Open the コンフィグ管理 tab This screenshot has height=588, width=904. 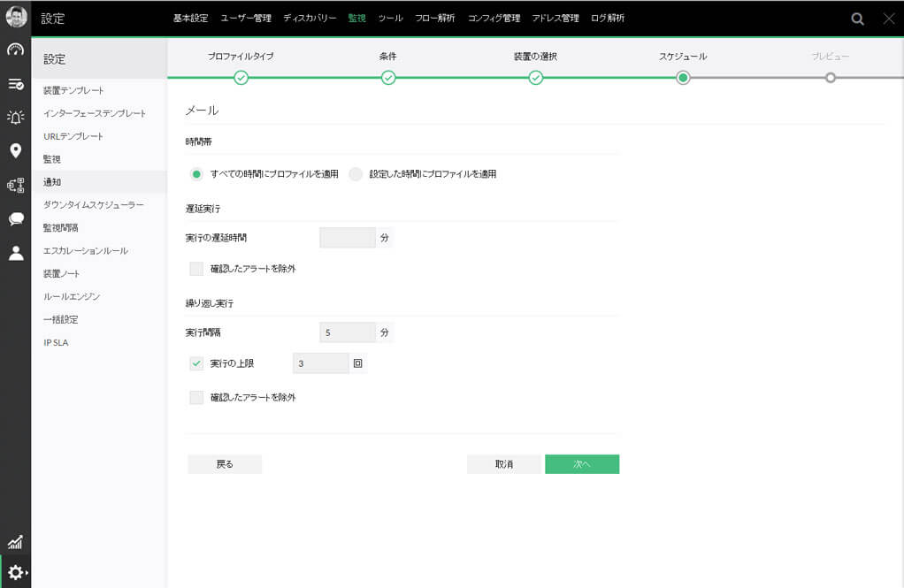494,19
